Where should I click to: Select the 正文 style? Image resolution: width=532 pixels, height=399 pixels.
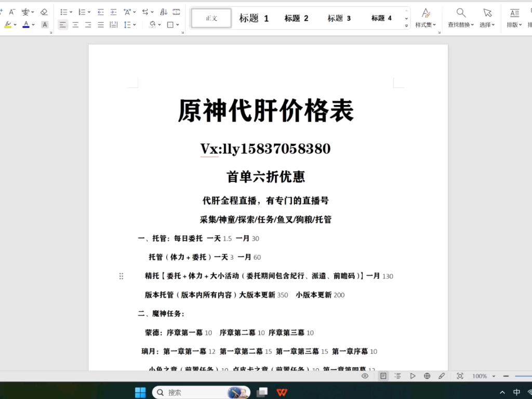click(211, 18)
